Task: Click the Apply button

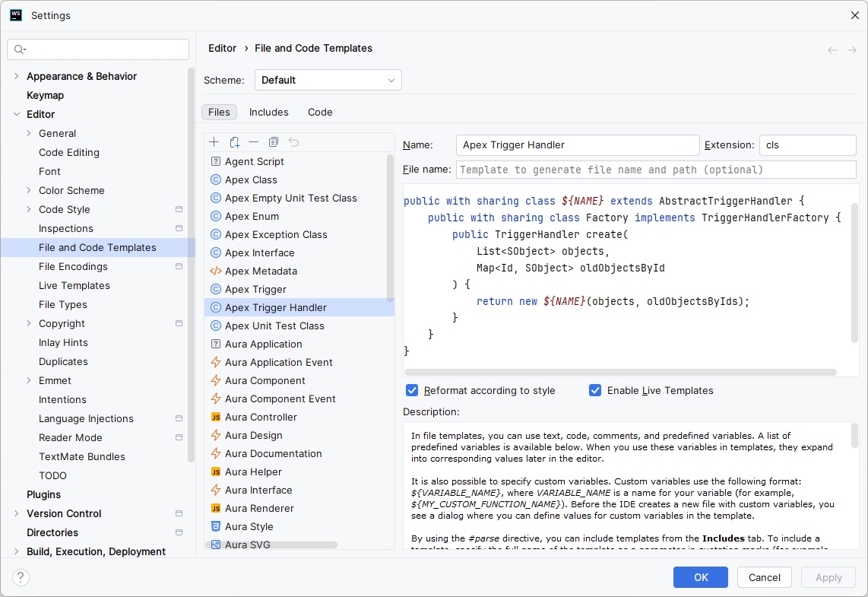Action: coord(828,577)
